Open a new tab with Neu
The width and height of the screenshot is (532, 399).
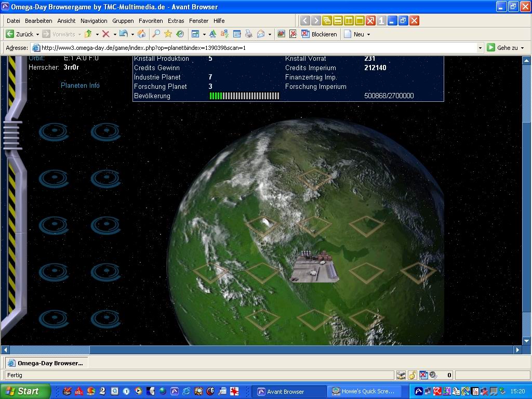pyautogui.click(x=354, y=34)
